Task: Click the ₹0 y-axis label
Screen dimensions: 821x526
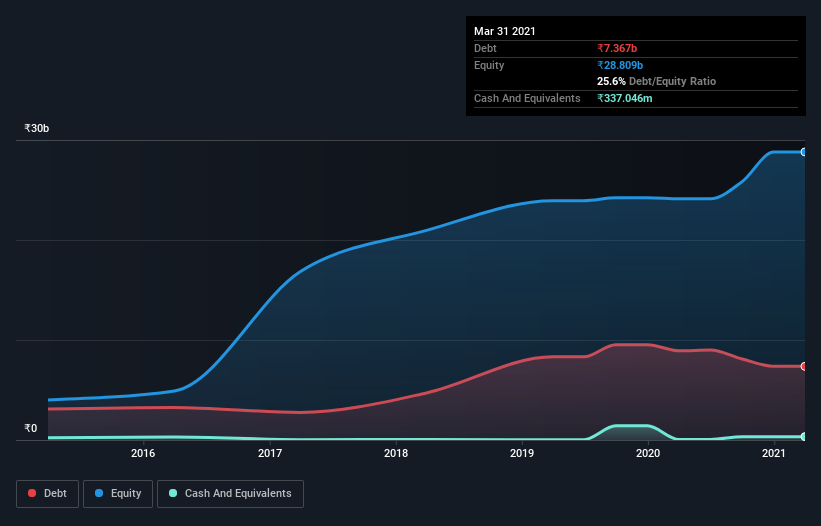Action: click(31, 428)
